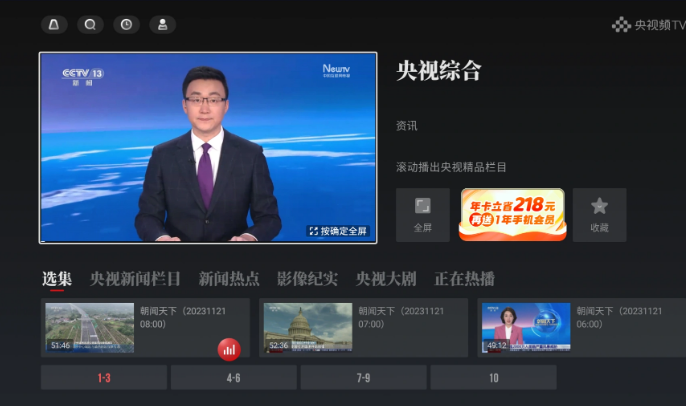Switch to the 央视大剧 tab
The height and width of the screenshot is (406, 686).
click(x=386, y=279)
